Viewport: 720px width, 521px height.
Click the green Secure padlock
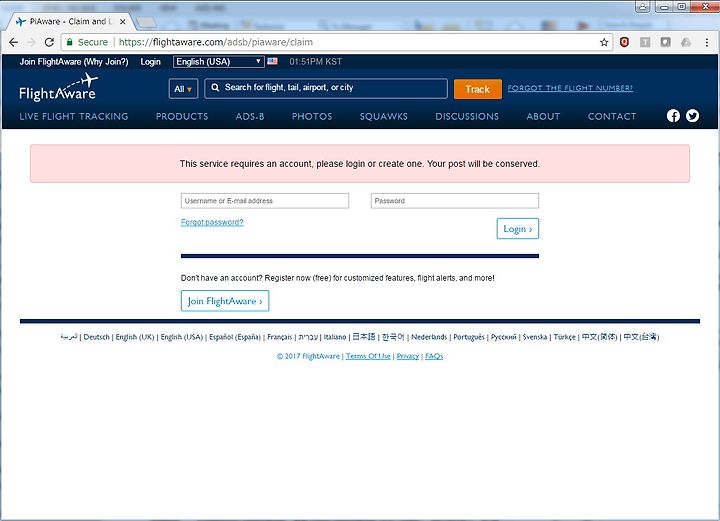(70, 42)
